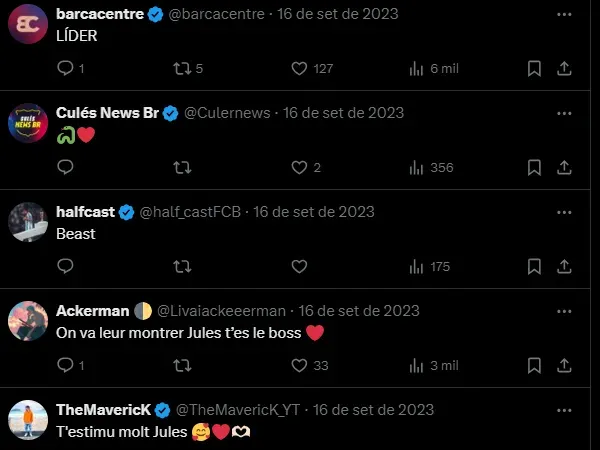Open more options on halfcast tweet
This screenshot has height=450, width=600.
coord(564,212)
